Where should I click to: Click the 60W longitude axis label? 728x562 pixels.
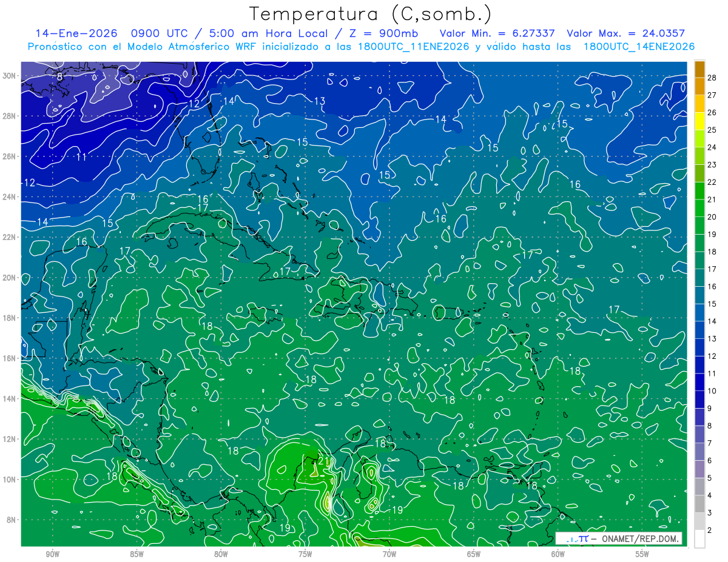[x=558, y=554]
